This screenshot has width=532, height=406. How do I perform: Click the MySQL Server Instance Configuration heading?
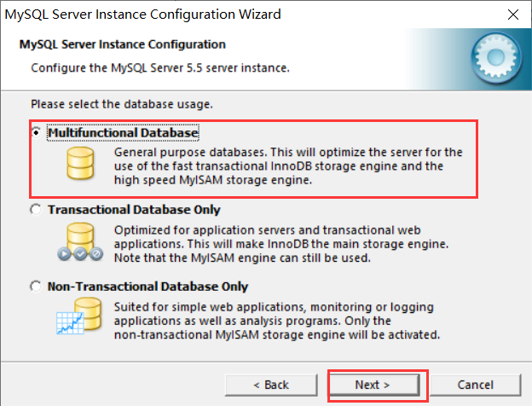tap(123, 43)
